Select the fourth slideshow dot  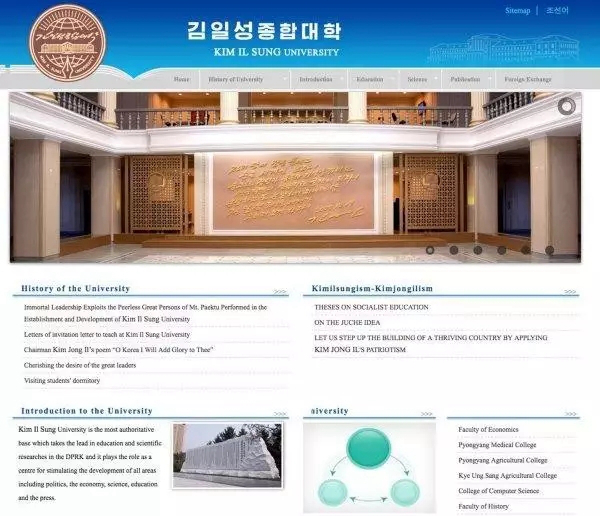tap(502, 250)
